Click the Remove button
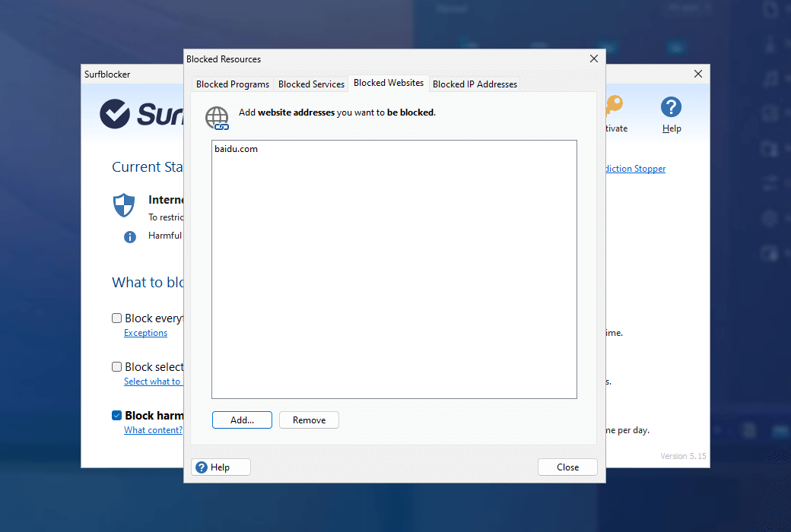Image resolution: width=791 pixels, height=532 pixels. click(x=310, y=420)
